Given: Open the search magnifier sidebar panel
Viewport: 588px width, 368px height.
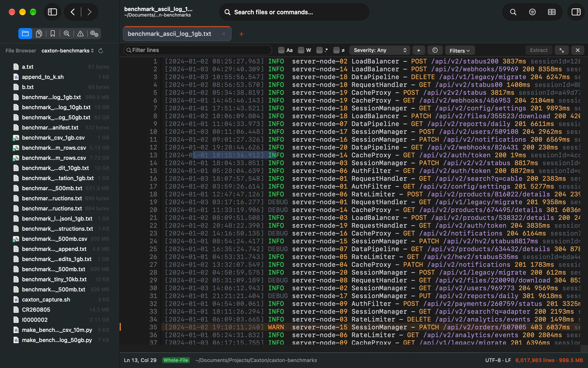Looking at the screenshot, I should (x=67, y=34).
